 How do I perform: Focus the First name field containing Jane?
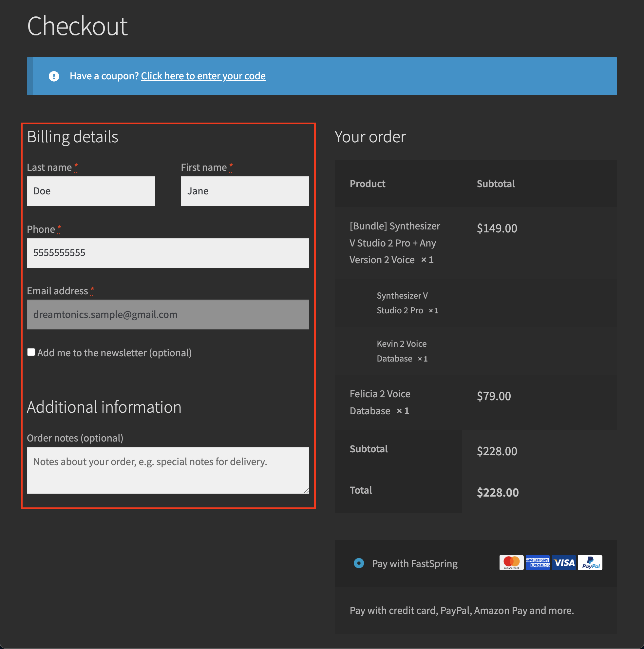pyautogui.click(x=245, y=191)
